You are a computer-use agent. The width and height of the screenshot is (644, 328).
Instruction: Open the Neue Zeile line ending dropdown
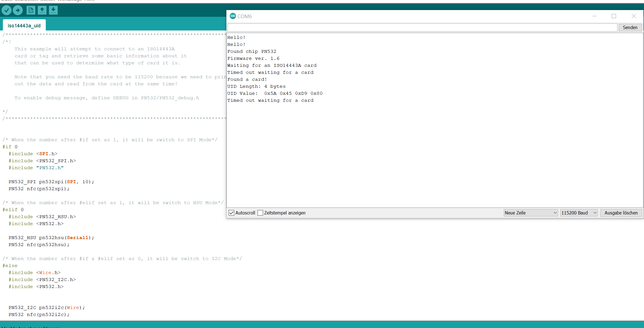pyautogui.click(x=530, y=213)
